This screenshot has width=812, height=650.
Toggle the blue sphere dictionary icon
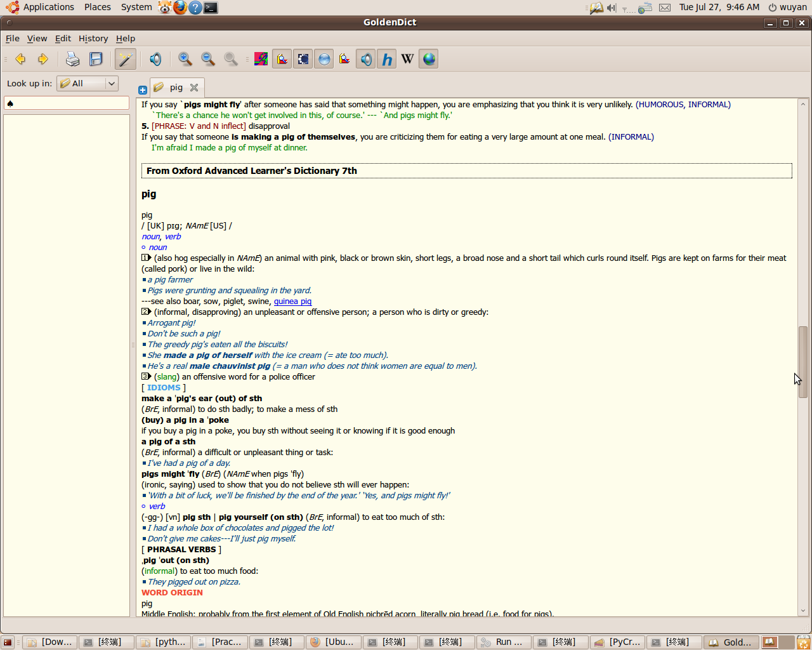324,59
